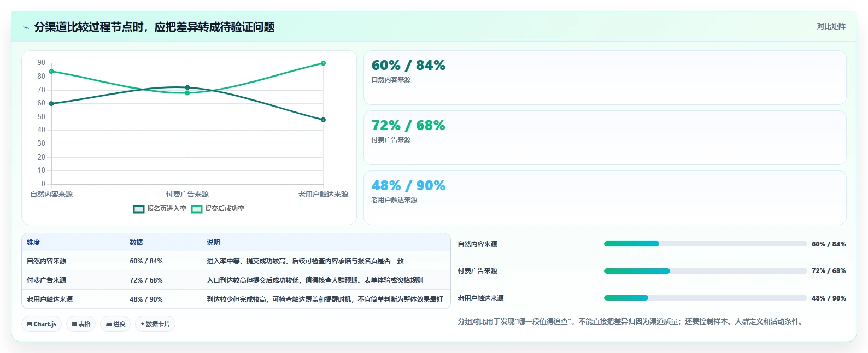Click the 付费广告来源 x-axis label

pos(187,195)
